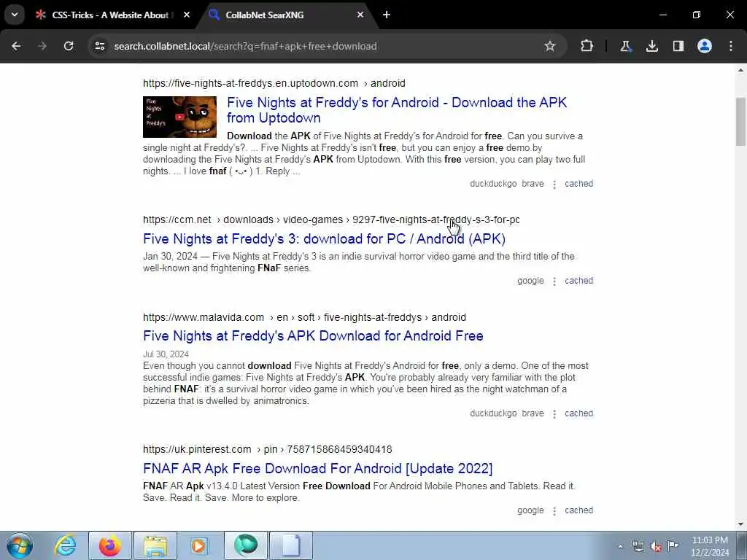Open site information icon in address bar
The height and width of the screenshot is (560, 747).
point(99,46)
